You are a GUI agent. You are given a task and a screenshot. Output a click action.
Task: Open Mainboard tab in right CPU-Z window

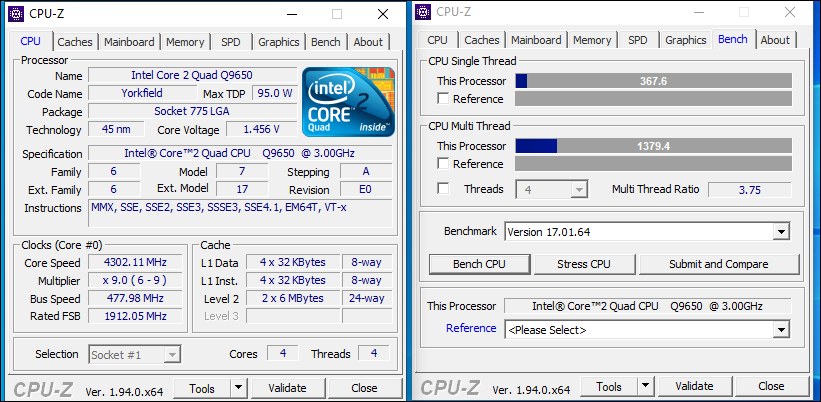tap(536, 40)
